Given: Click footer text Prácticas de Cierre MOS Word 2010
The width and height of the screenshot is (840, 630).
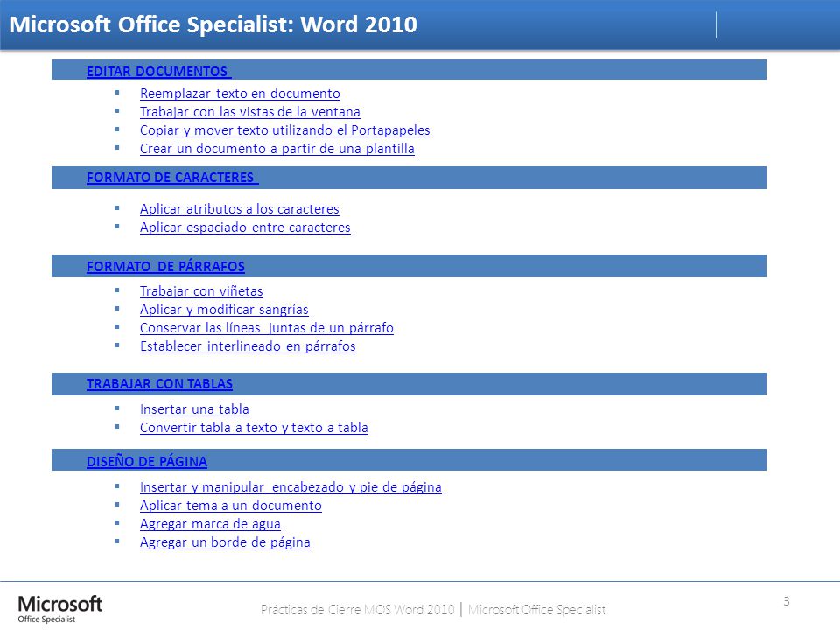Looking at the screenshot, I should (357, 610).
